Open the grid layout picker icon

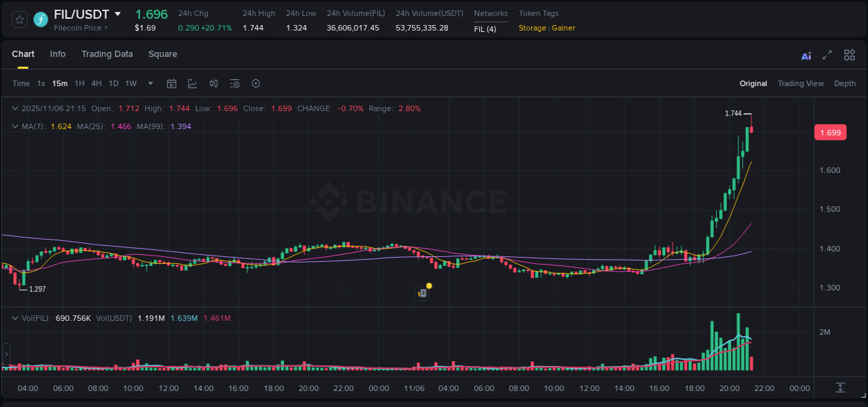click(x=849, y=55)
